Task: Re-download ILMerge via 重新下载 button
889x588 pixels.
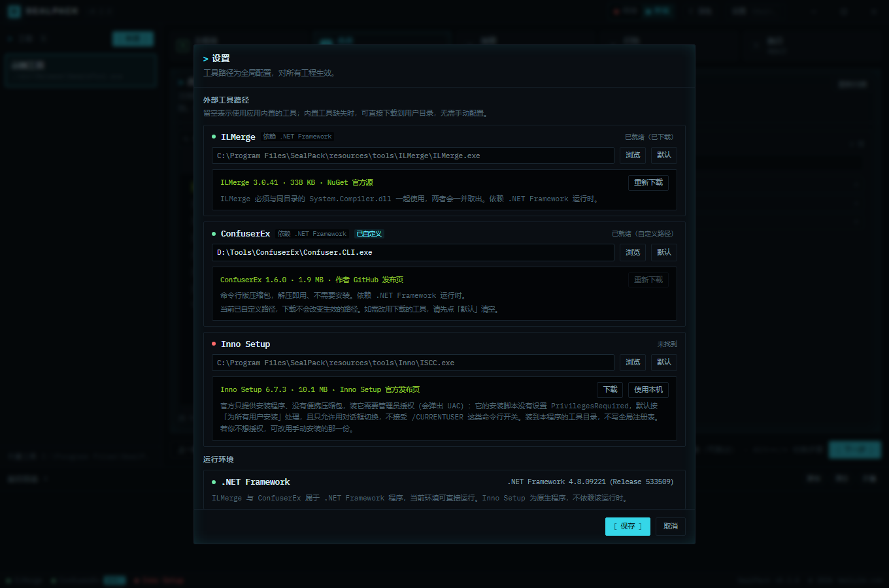Action: point(648,183)
